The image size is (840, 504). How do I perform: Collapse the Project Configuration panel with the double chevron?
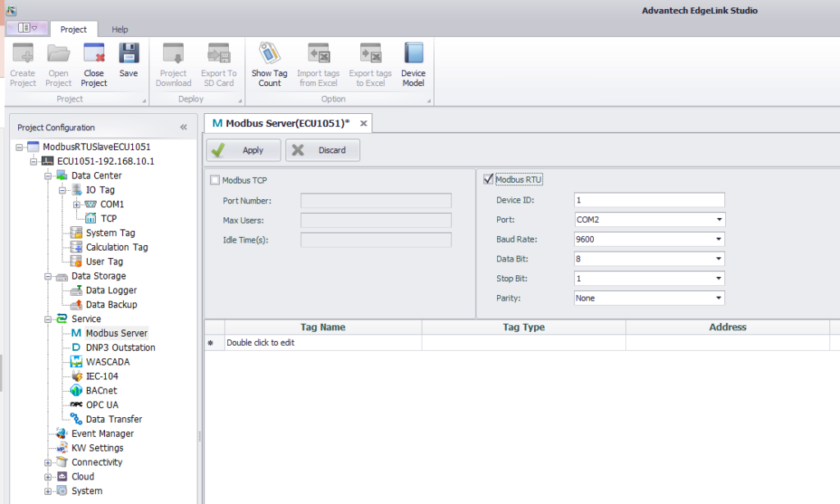coord(184,127)
